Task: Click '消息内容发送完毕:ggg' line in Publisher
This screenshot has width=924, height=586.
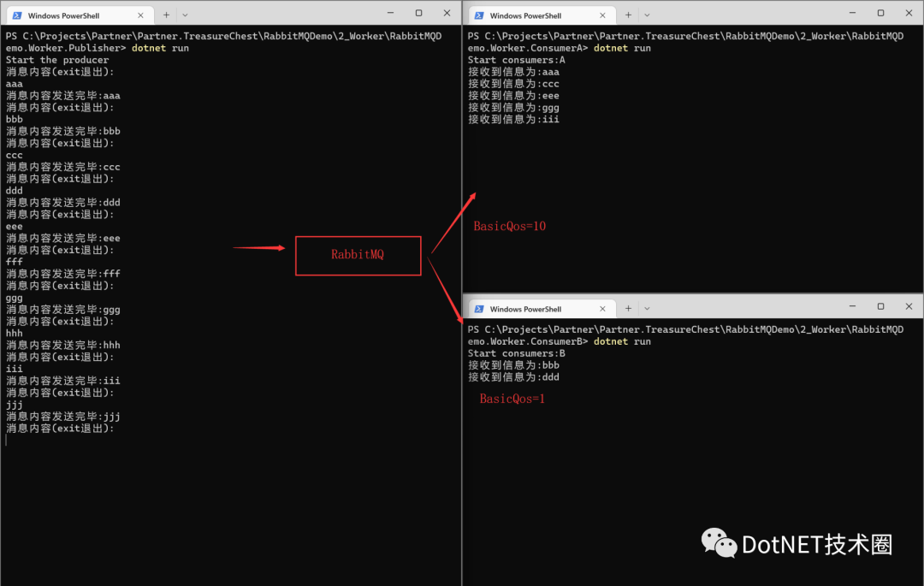Action: click(63, 310)
